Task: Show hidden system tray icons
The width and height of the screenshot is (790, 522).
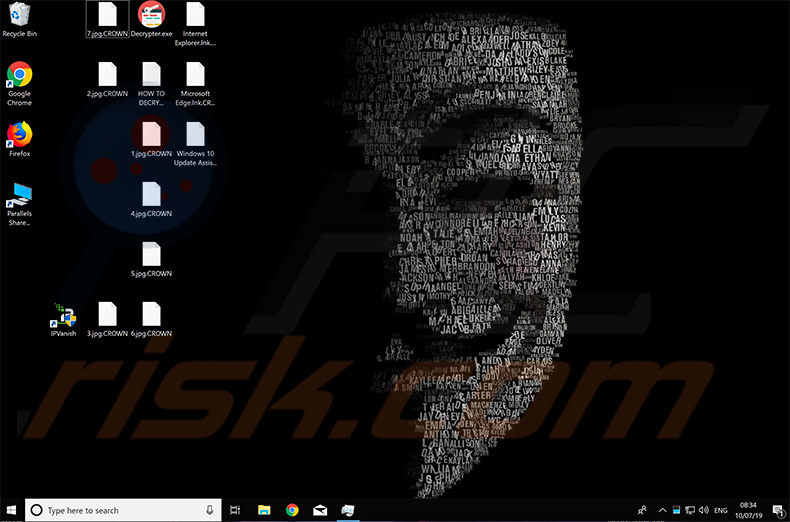Action: tap(663, 510)
